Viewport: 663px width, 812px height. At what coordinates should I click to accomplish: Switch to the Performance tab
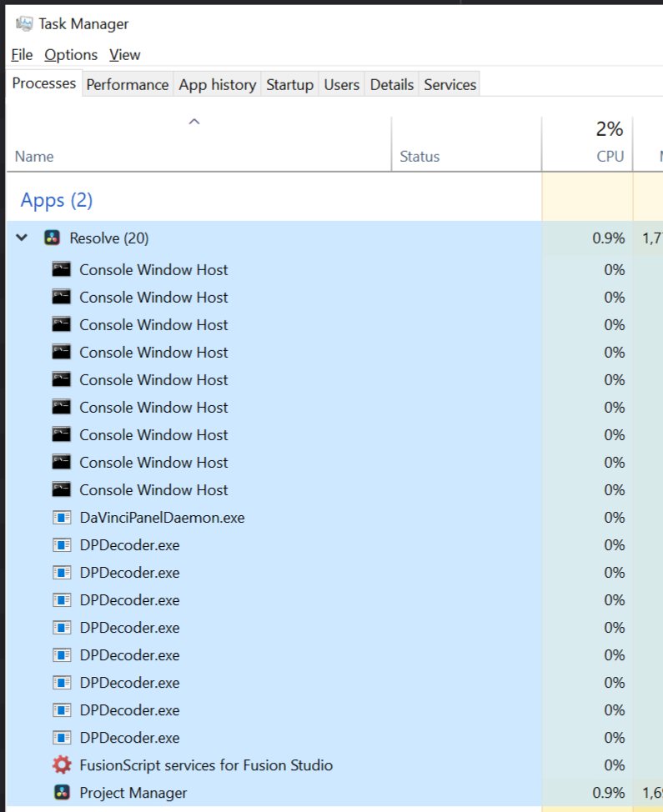click(128, 84)
